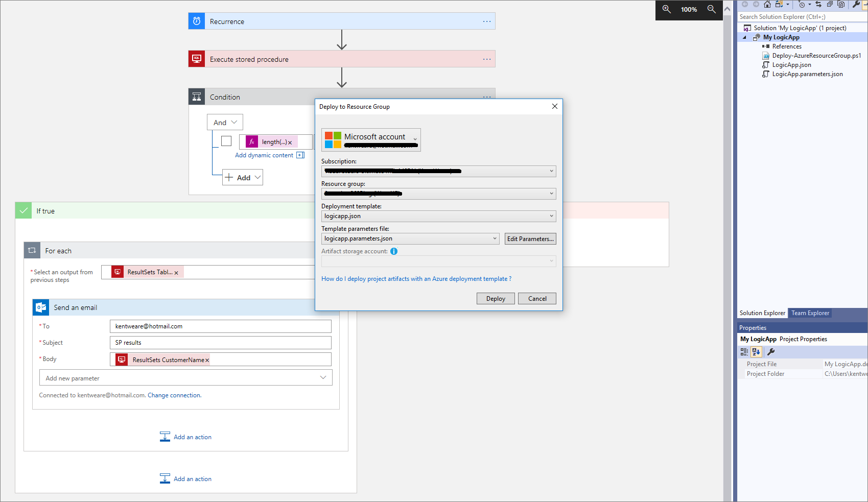Expand Add new parameter dropdown
Image resolution: width=868 pixels, height=502 pixels.
tap(186, 378)
